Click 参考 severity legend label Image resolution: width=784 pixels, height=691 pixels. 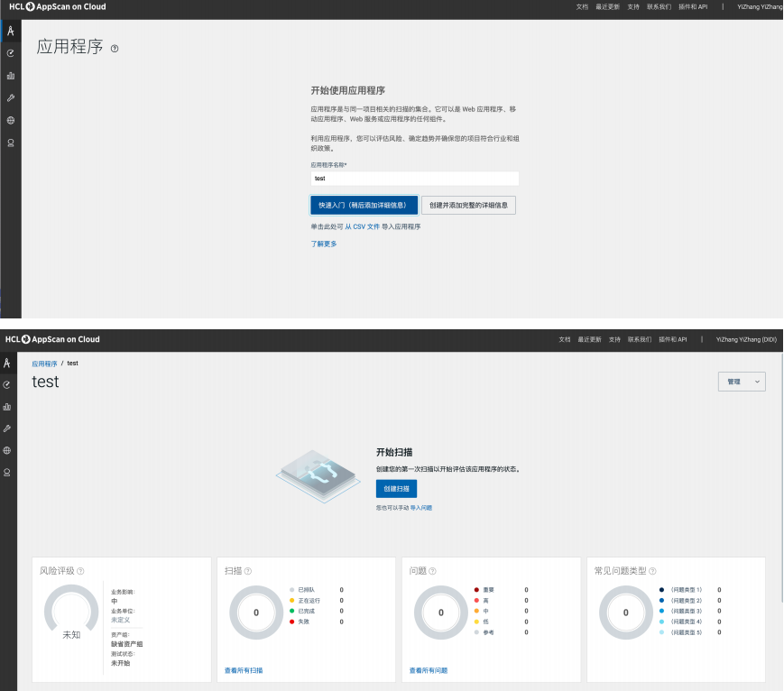pyautogui.click(x=488, y=632)
